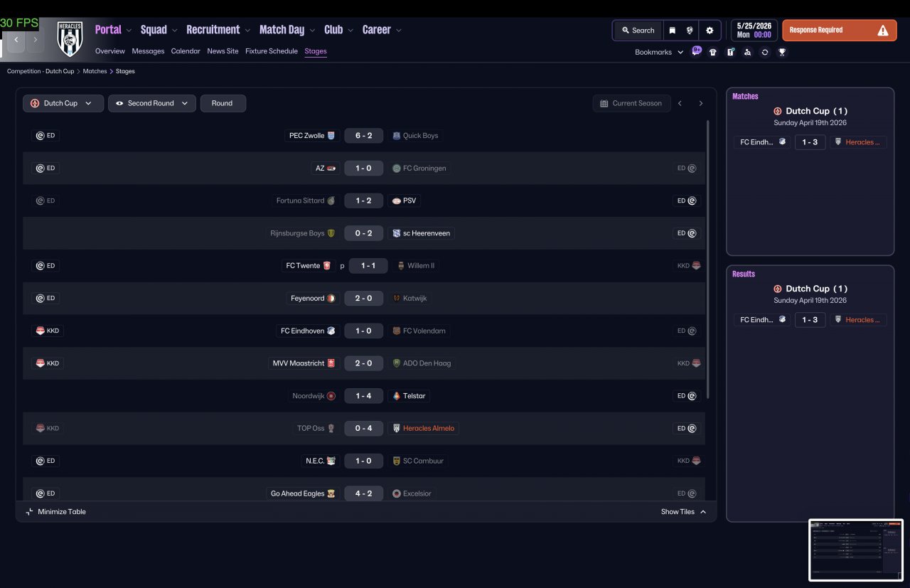This screenshot has height=588, width=910.
Task: Switch to the Calendar tab
Action: (x=186, y=51)
